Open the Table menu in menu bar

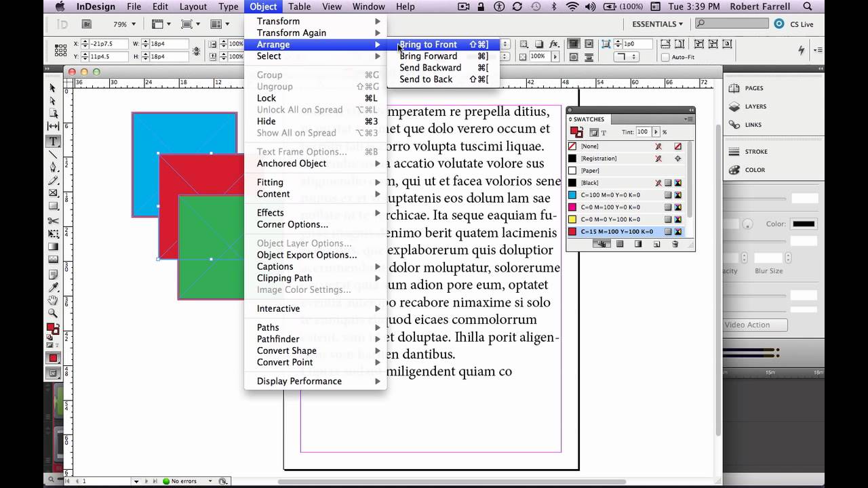299,7
